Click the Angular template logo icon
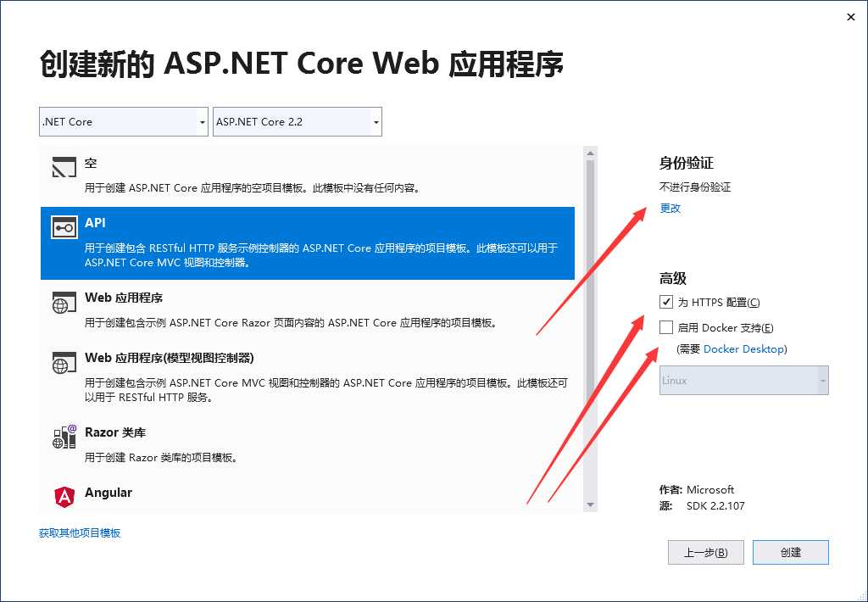 pos(64,496)
